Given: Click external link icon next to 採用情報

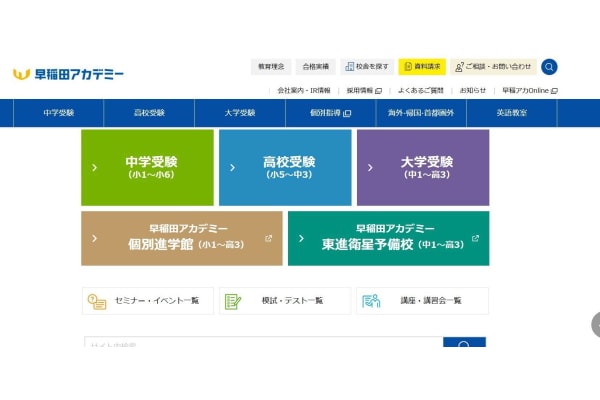Looking at the screenshot, I should [x=378, y=91].
